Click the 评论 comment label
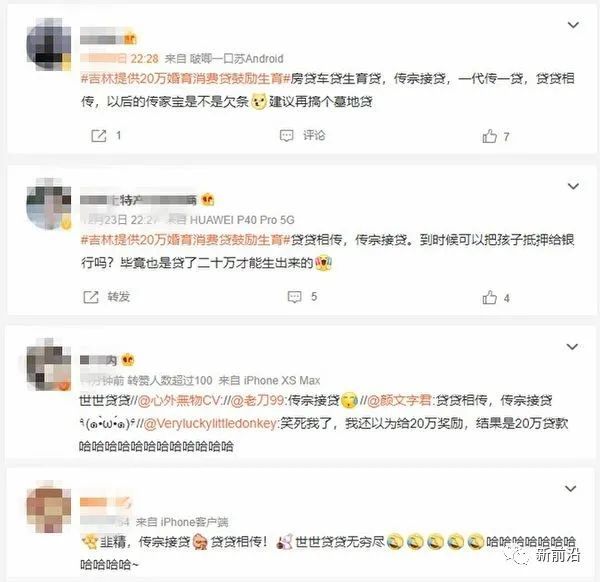The height and width of the screenshot is (582, 600). click(314, 135)
